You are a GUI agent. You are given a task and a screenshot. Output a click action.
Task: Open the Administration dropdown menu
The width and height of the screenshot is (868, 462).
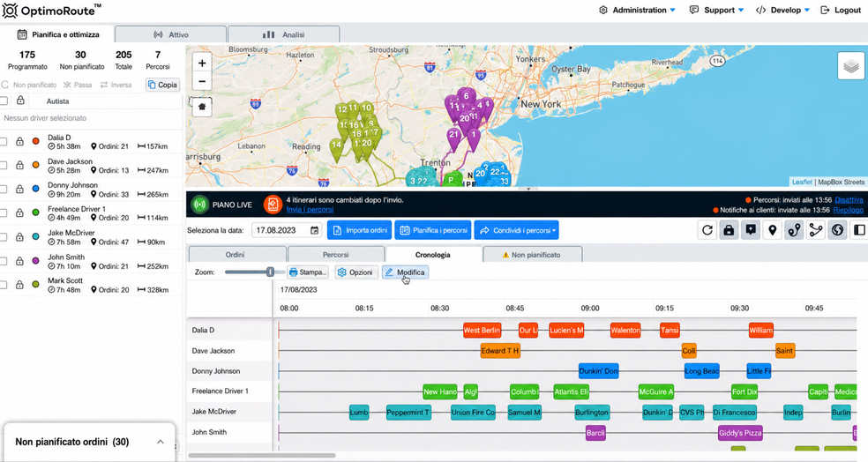click(x=637, y=10)
